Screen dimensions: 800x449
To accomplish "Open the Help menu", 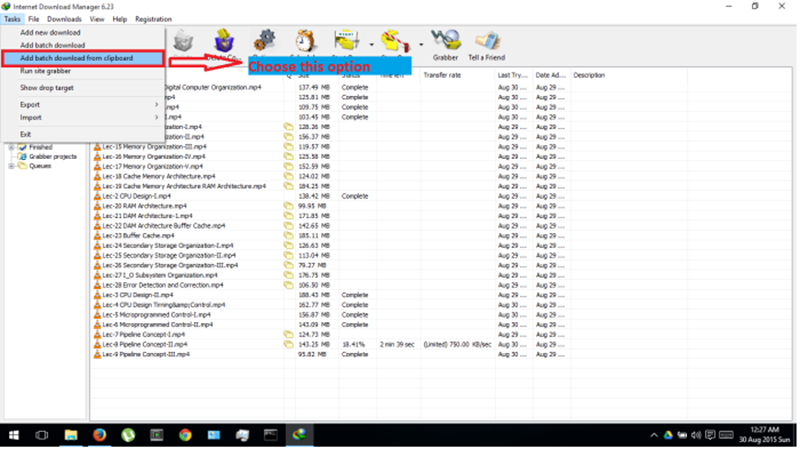I will click(119, 19).
